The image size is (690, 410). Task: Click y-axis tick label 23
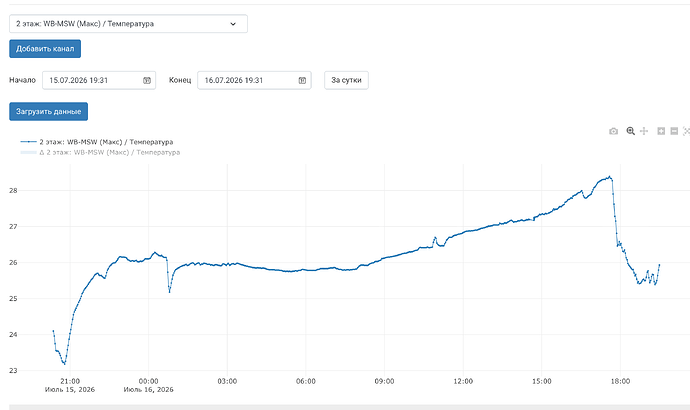click(13, 370)
